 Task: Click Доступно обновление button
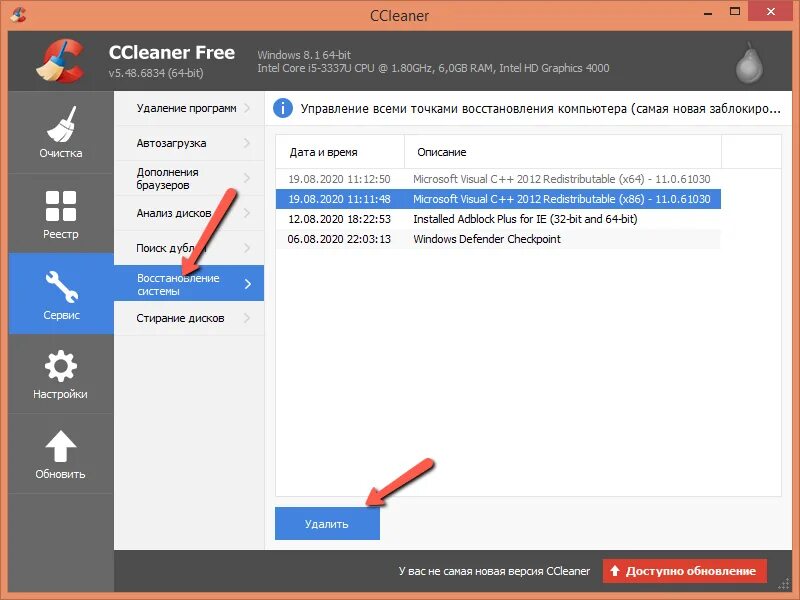click(685, 571)
